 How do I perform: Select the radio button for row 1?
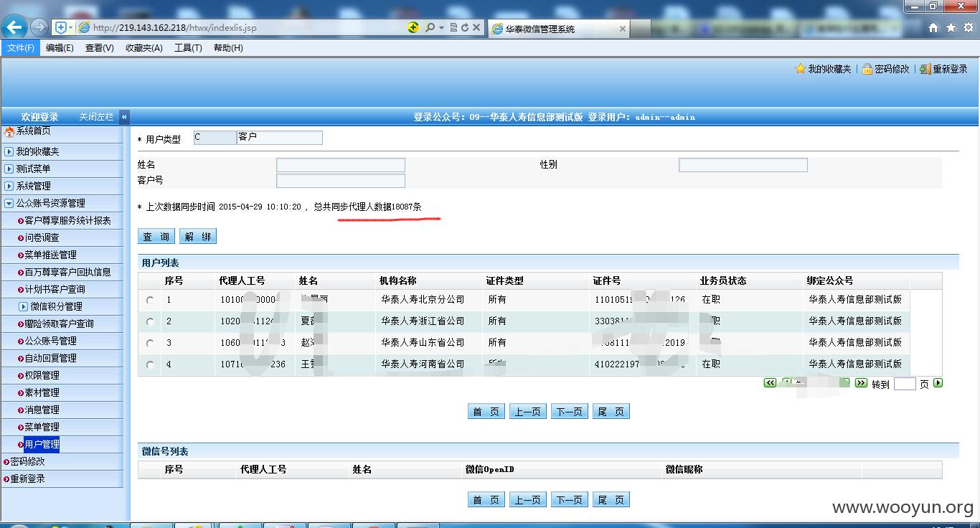(x=150, y=300)
